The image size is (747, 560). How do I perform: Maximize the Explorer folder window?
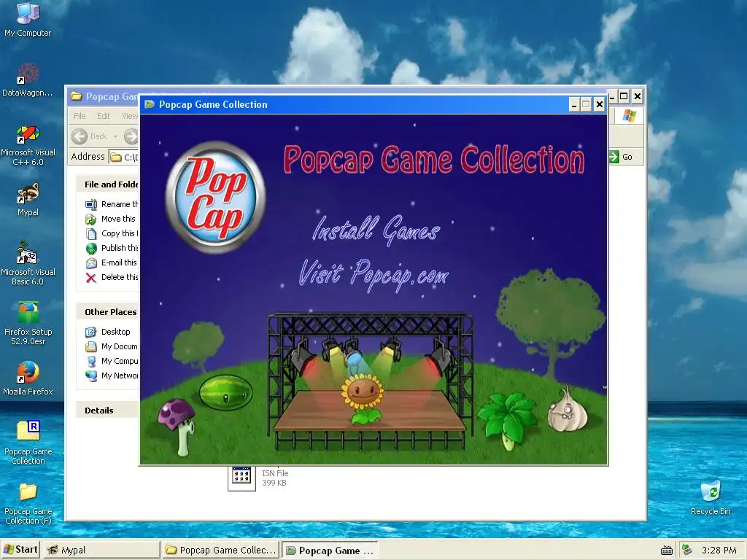pos(624,97)
